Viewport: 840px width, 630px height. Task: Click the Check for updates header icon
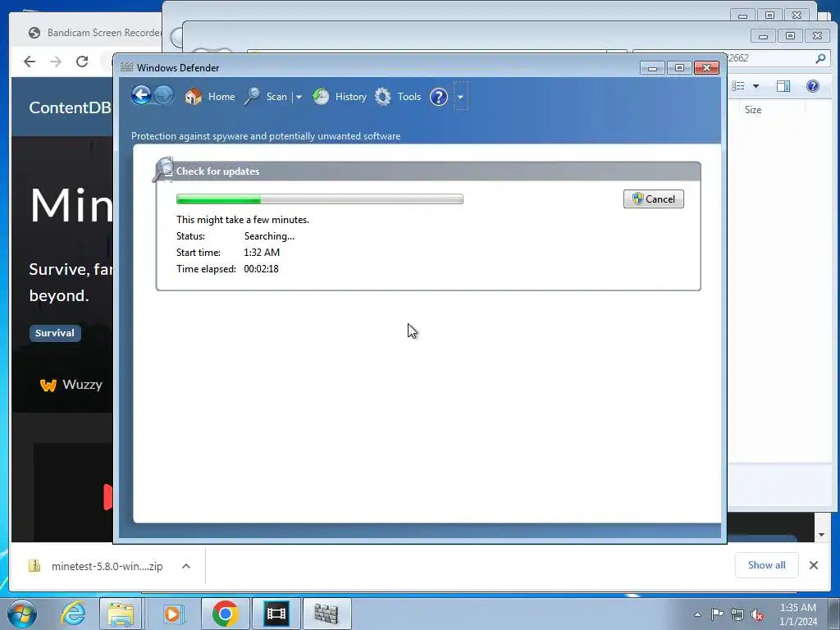coord(163,169)
